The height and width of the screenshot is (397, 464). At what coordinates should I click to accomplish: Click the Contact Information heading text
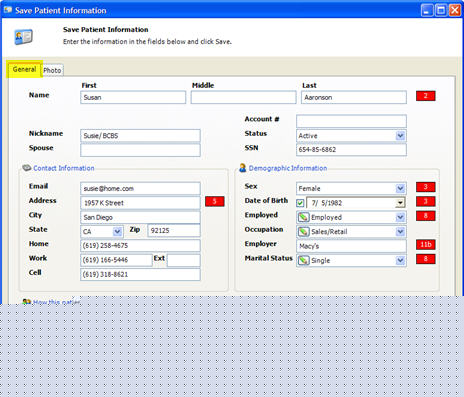click(x=64, y=168)
